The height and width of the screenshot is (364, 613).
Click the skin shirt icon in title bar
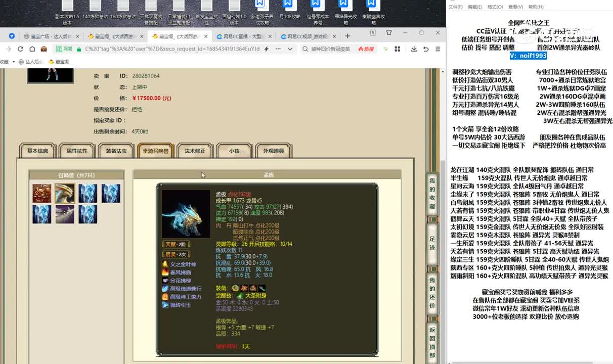click(x=389, y=33)
